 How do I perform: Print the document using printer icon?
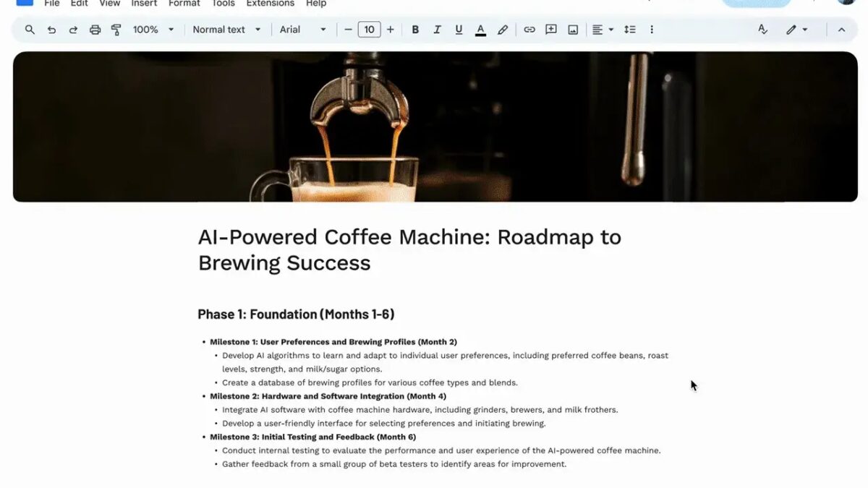[95, 30]
